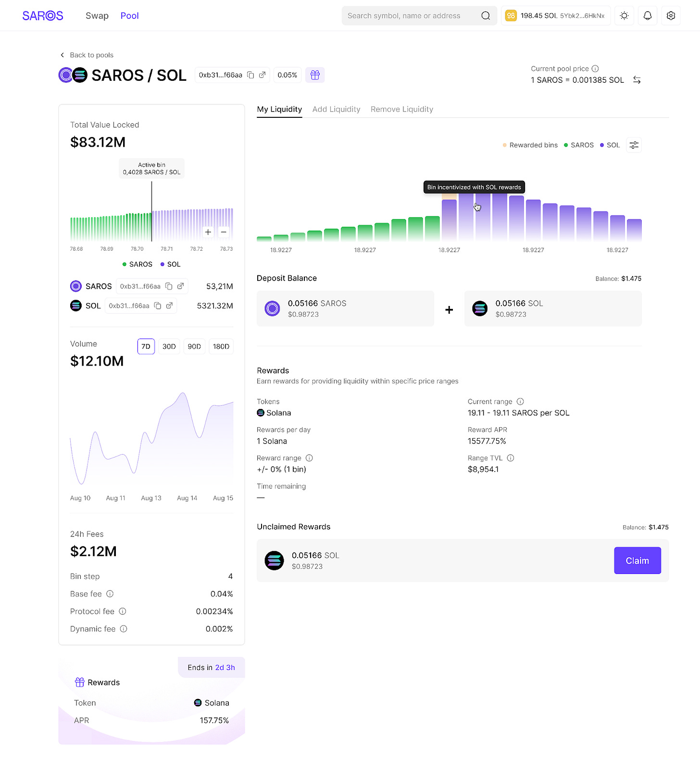This screenshot has height=764, width=700.
Task: Click SOL deposit balance card
Action: click(553, 308)
